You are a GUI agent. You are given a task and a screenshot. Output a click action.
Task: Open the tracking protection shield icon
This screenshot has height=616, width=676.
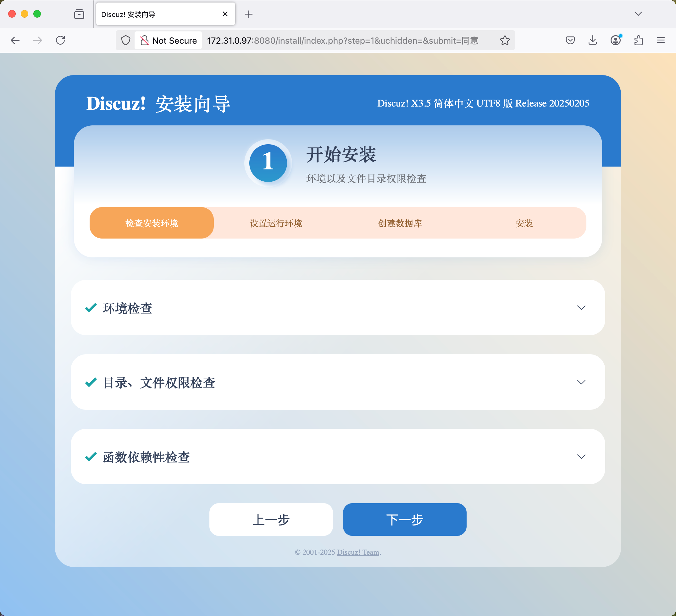click(126, 41)
